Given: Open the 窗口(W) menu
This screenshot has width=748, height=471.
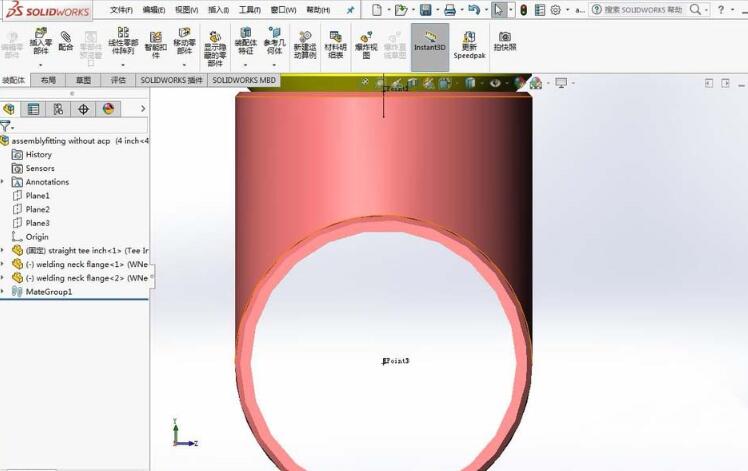Looking at the screenshot, I should coord(283,10).
